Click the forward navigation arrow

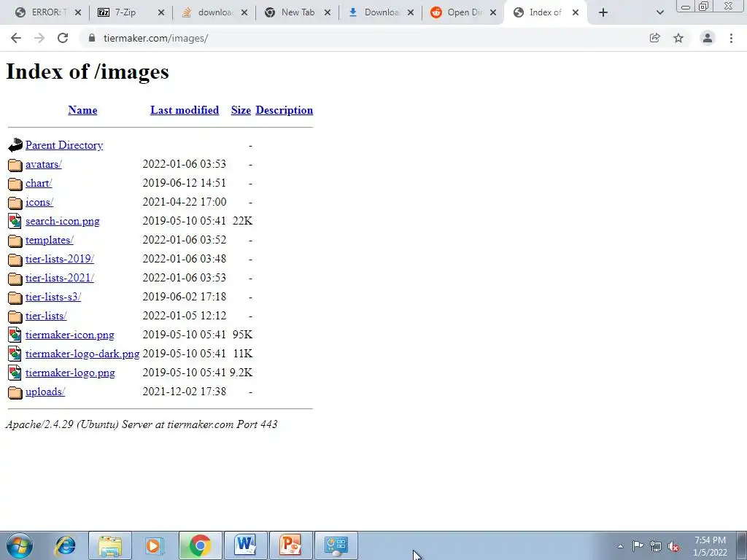39,38
